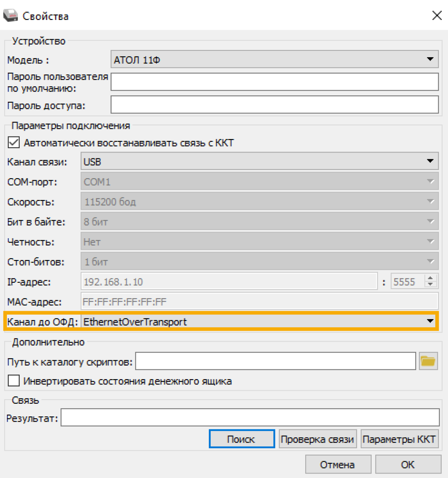Click the Устройство group label
448x478 pixels.
(x=39, y=41)
